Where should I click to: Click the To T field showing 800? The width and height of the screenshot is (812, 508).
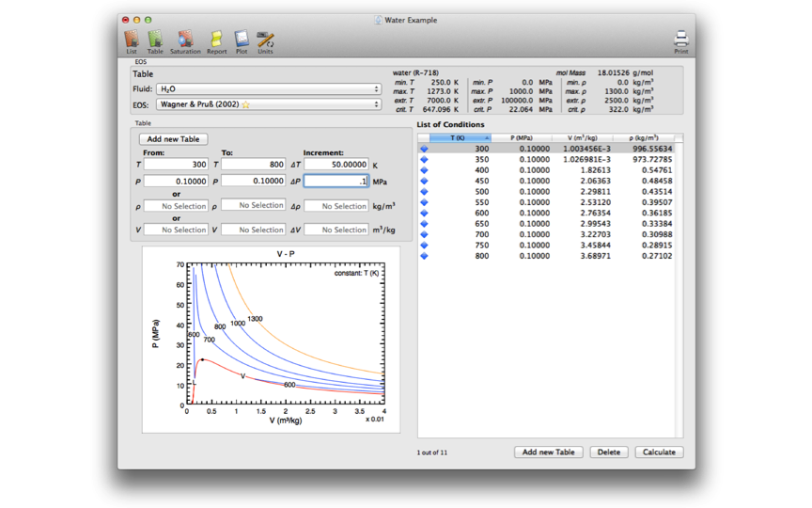click(253, 165)
